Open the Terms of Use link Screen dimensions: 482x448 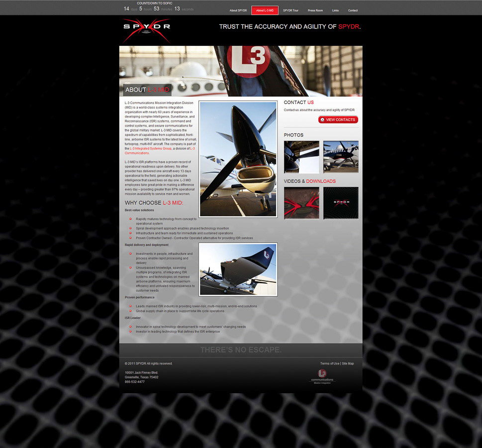coord(329,364)
